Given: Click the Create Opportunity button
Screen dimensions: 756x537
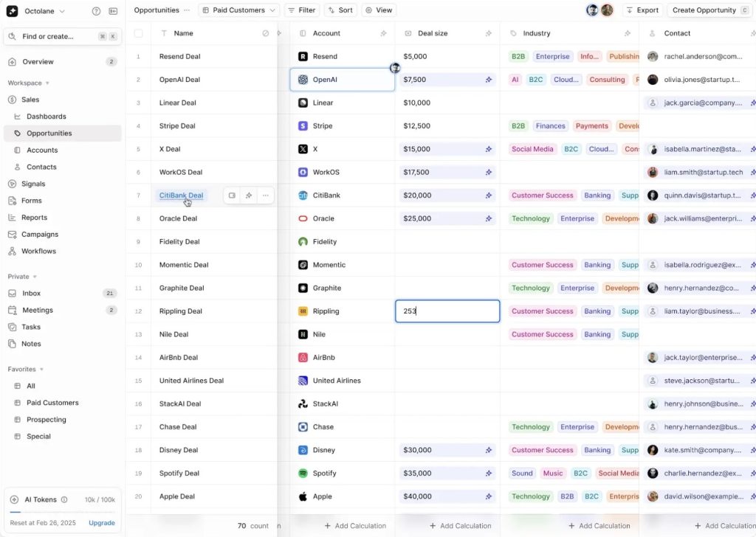Looking at the screenshot, I should [x=709, y=10].
